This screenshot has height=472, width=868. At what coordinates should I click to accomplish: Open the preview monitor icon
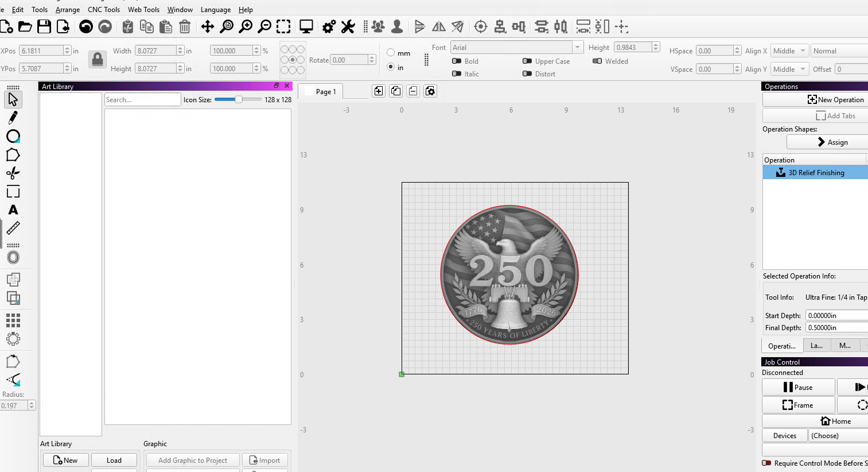306,26
